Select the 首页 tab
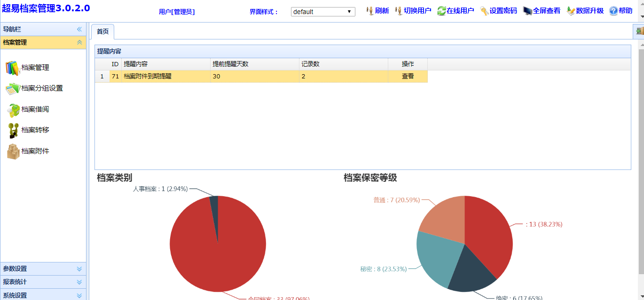Viewport: 644px width, 300px height. 102,31
